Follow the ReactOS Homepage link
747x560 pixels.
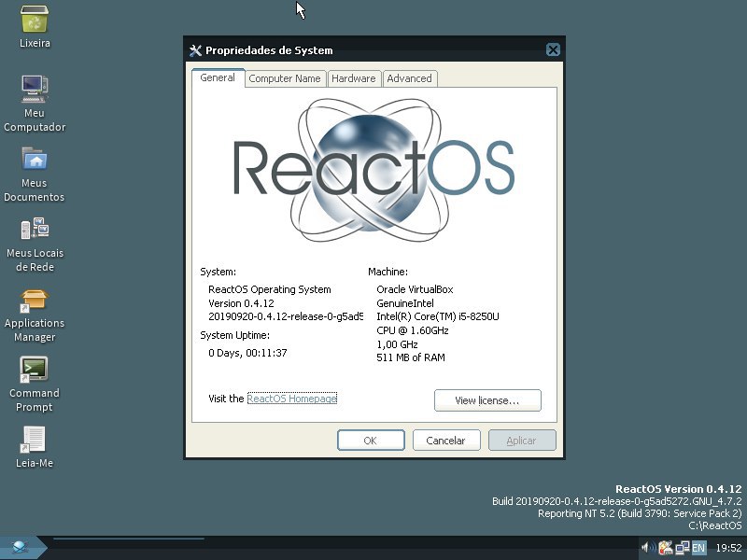coord(291,399)
